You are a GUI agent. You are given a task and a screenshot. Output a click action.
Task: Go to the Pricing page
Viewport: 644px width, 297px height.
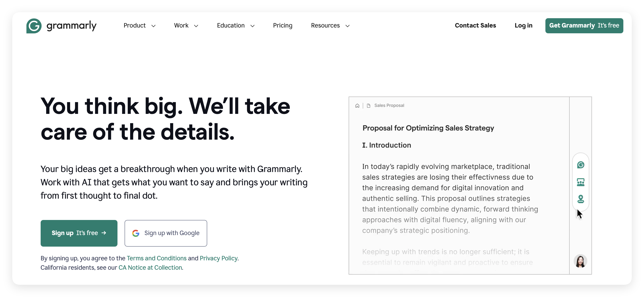point(282,26)
